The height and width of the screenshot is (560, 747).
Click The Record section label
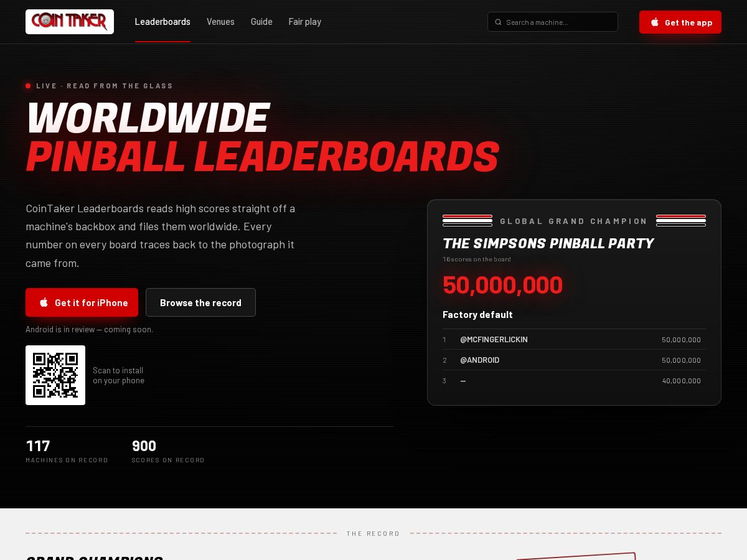pos(374,533)
